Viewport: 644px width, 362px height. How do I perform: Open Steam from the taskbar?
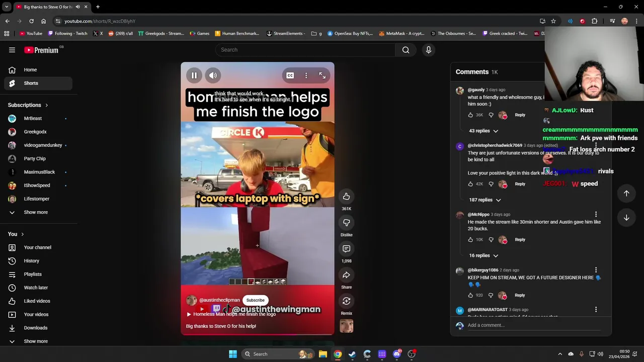click(x=352, y=354)
